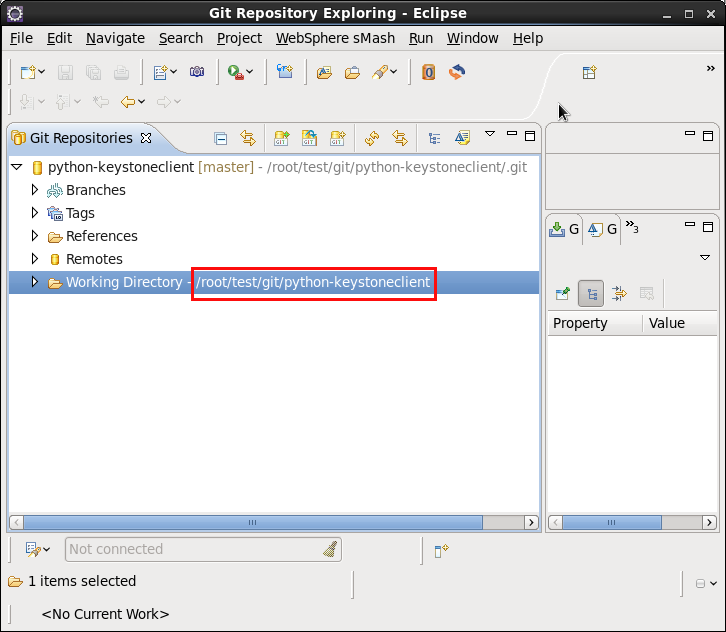Click the Clone Git Repository icon
Image resolution: width=726 pixels, height=632 pixels.
(x=310, y=138)
